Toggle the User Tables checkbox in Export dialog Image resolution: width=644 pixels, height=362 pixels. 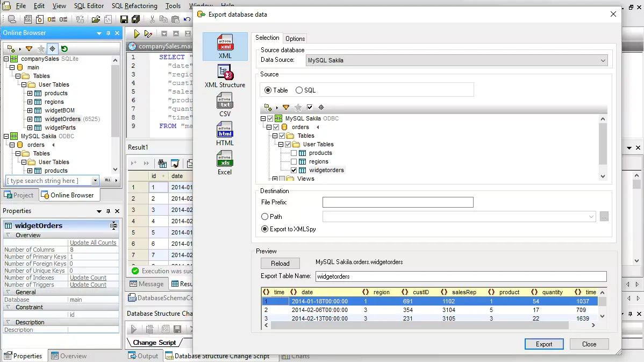[288, 144]
